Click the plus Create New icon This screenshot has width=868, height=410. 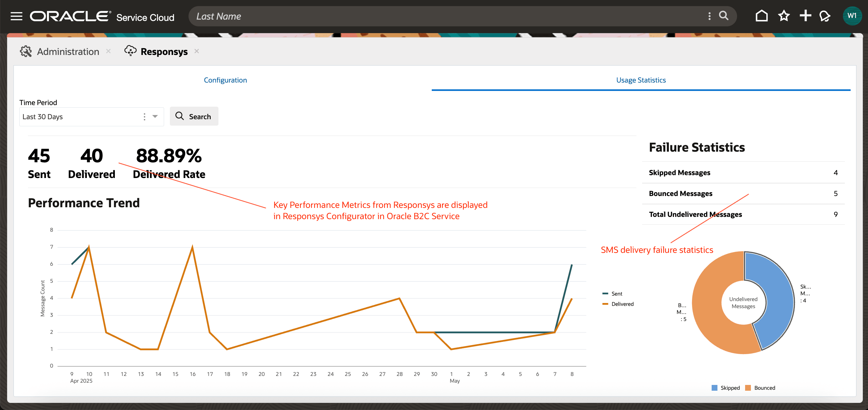point(805,16)
